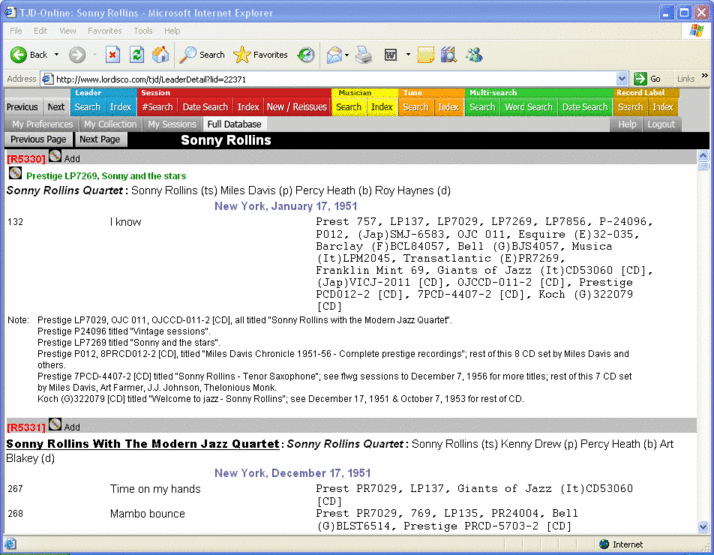Image resolution: width=714 pixels, height=555 pixels.
Task: Switch to My Sessions tab
Action: pyautogui.click(x=172, y=124)
